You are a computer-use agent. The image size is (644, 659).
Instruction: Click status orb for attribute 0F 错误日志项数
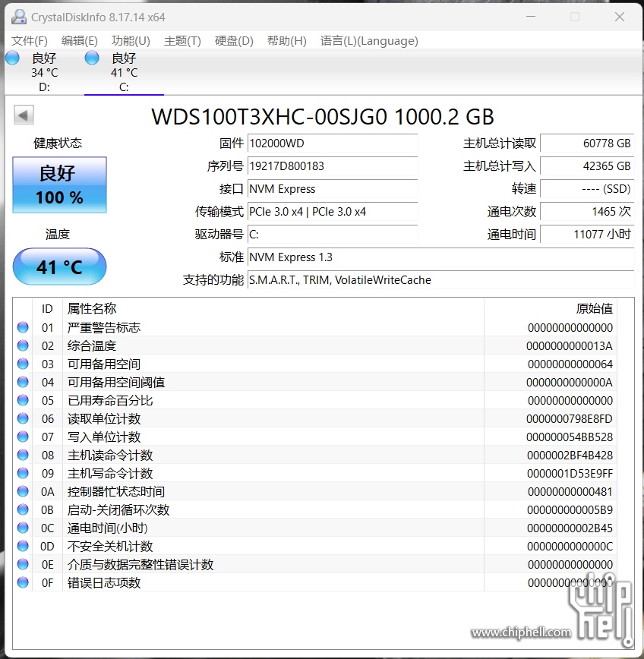[x=23, y=582]
